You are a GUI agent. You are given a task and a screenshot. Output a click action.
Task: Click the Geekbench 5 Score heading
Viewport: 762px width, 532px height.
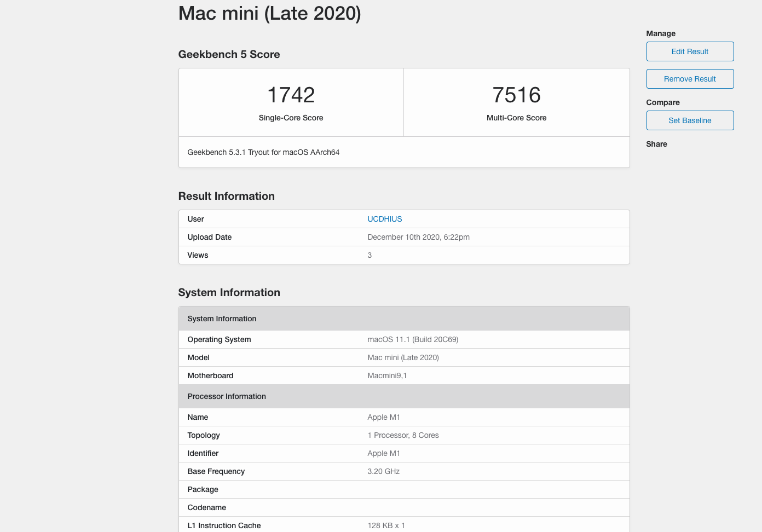tap(229, 54)
